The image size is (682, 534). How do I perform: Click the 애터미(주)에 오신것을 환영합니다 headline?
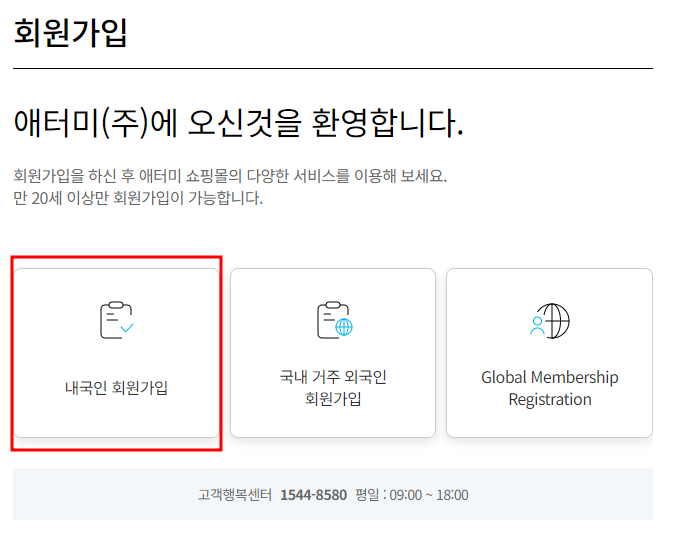click(239, 123)
